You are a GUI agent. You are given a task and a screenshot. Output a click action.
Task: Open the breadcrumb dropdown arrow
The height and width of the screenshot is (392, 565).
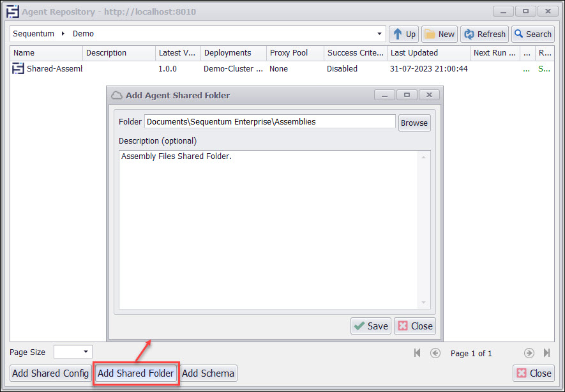pos(379,34)
